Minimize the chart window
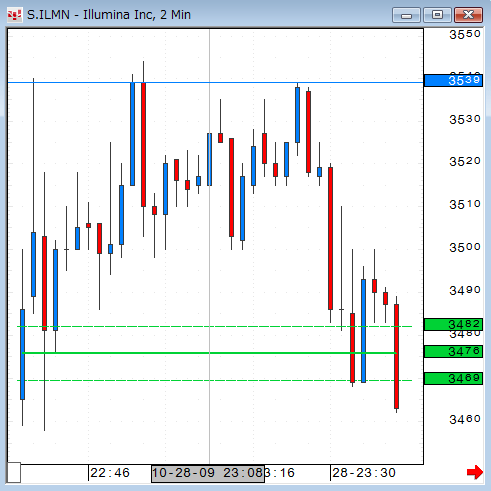491x491 pixels. coord(406,15)
